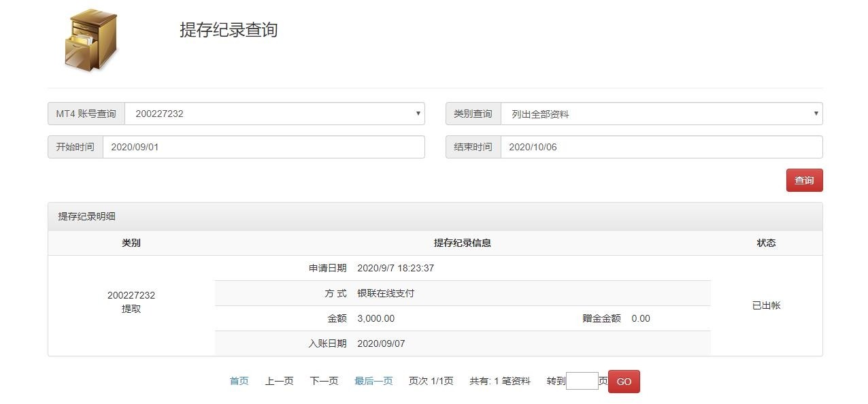Image resolution: width=868 pixels, height=404 pixels.
Task: Click the 结束时间 label
Action: [473, 147]
